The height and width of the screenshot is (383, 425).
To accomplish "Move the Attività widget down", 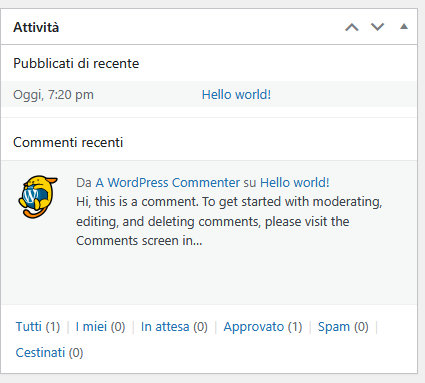I will 378,27.
